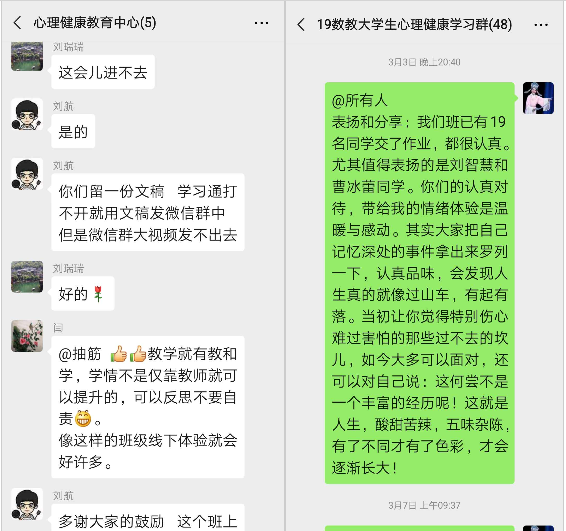Go back from 19数教大学生心理健康学习群 chat
The height and width of the screenshot is (531, 566).
click(301, 25)
